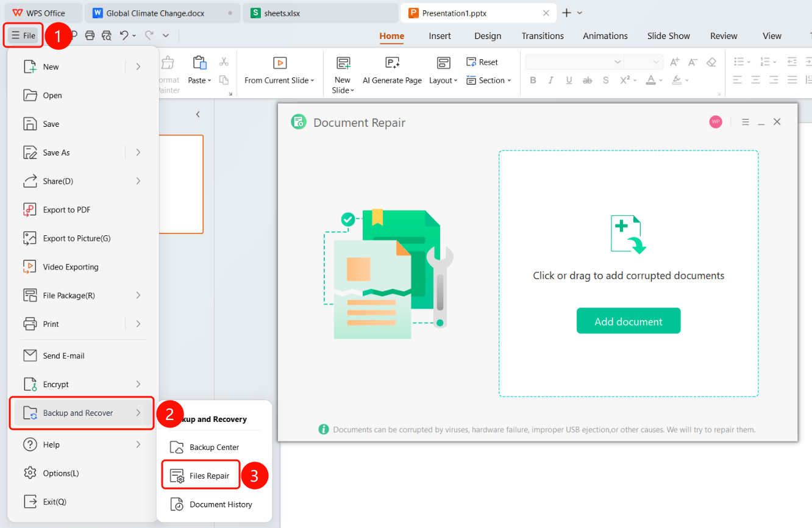This screenshot has width=812, height=528.
Task: Collapse the slide panel chevron
Action: pyautogui.click(x=198, y=115)
